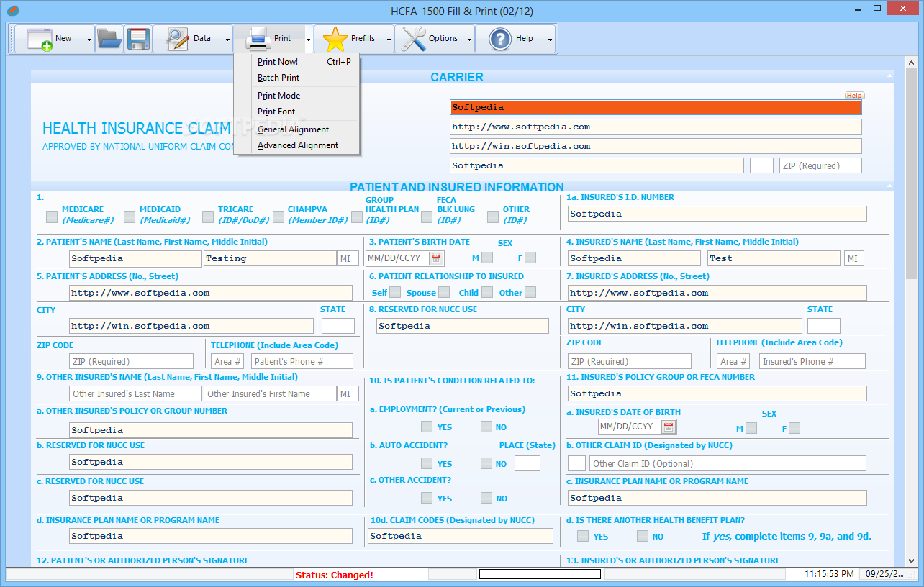Collapse the Carrier section arrow
Screen dimensions: 924x587
tap(889, 76)
